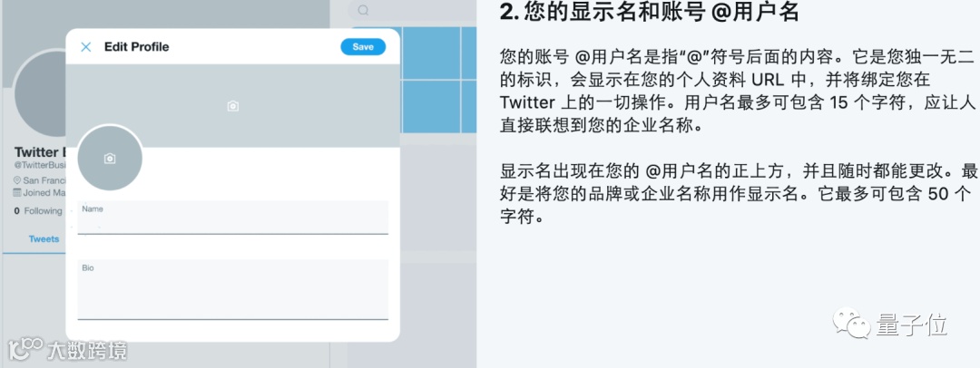Click the Twitter profile display name

40,152
